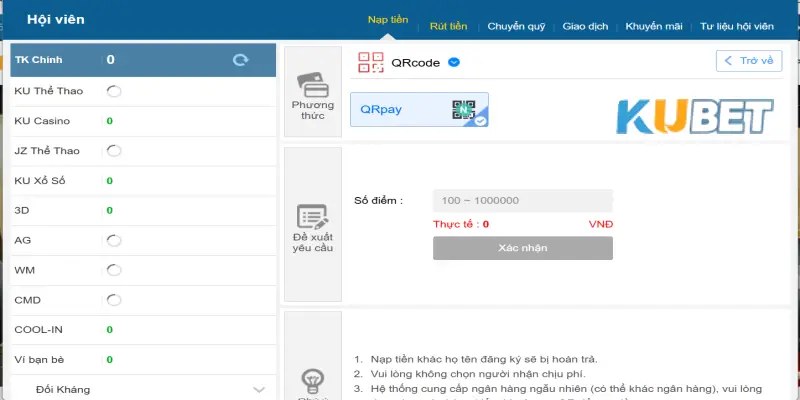The height and width of the screenshot is (400, 800).
Task: Select the QRpay payment method
Action: [x=419, y=110]
